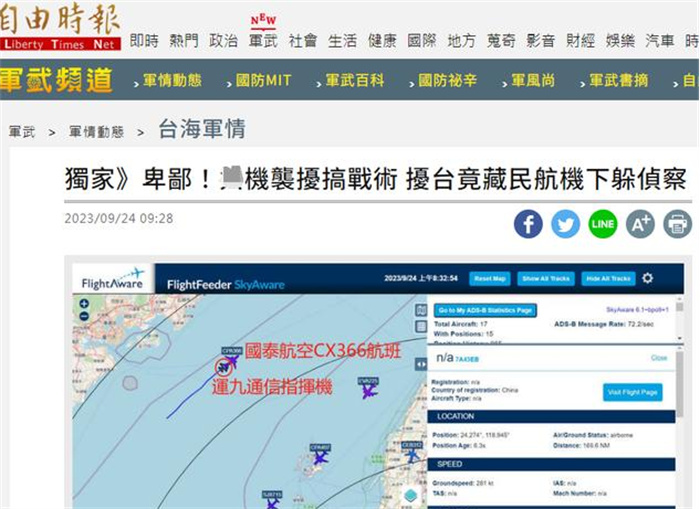
Task: Go to My ADS-B Statistics Page
Action: tap(485, 310)
